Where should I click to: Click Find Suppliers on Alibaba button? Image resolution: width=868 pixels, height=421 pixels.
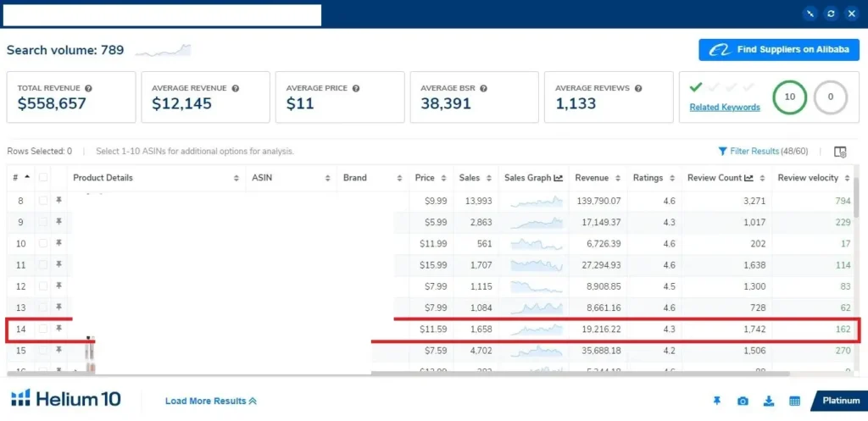[778, 50]
